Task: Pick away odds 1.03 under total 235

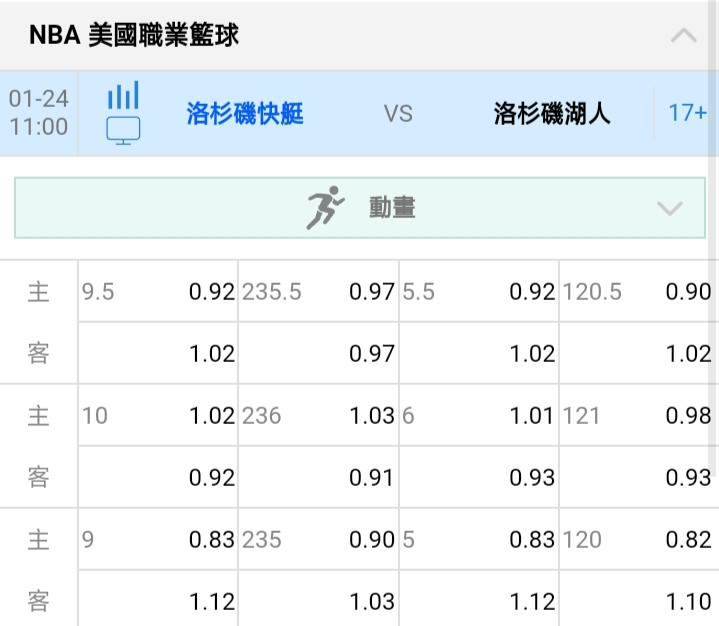Action: (x=371, y=601)
